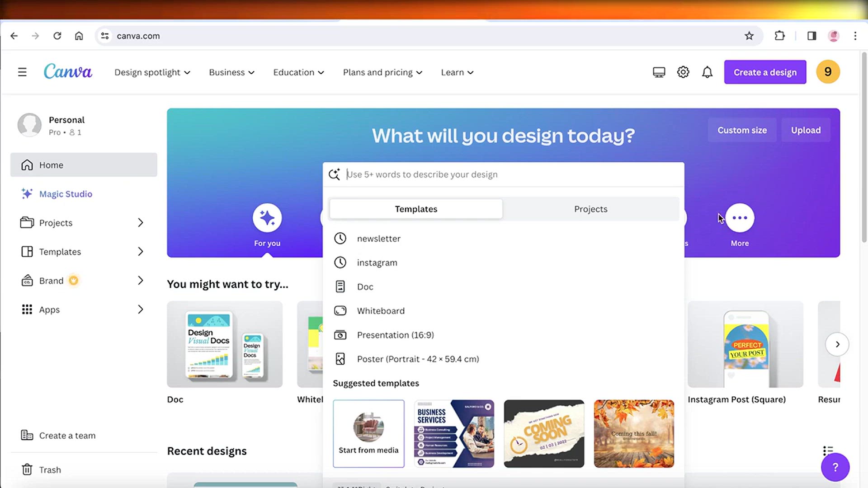868x488 pixels.
Task: Expand the Plans and pricing menu
Action: click(382, 72)
